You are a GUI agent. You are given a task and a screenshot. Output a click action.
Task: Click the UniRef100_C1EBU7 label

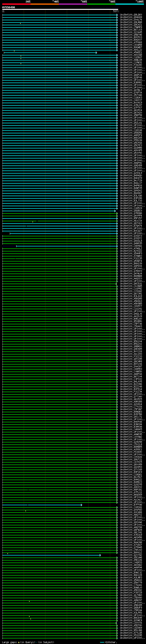coord(131,58)
